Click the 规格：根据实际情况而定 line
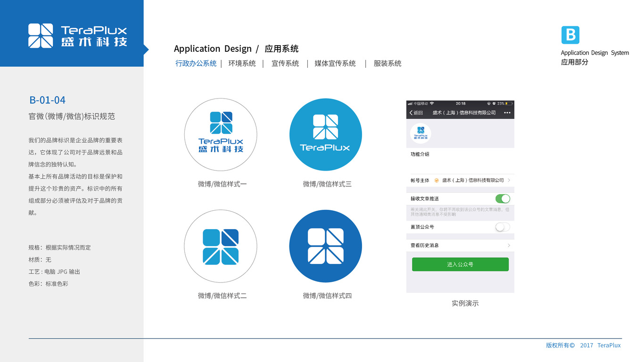The height and width of the screenshot is (362, 644). point(60,247)
